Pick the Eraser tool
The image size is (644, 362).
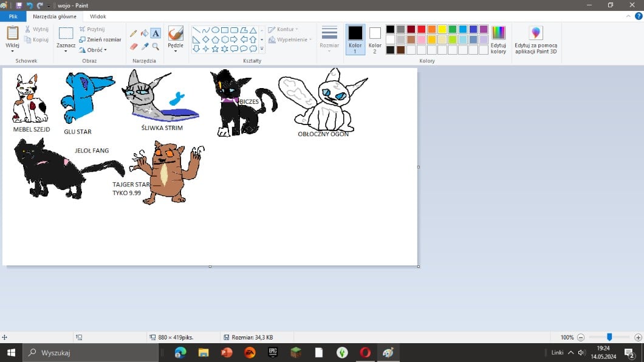[134, 46]
